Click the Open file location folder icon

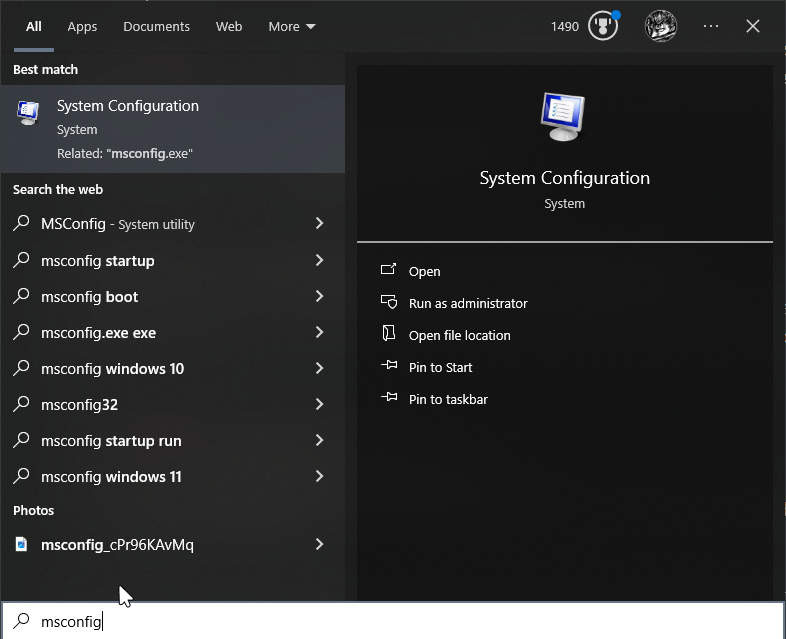388,333
